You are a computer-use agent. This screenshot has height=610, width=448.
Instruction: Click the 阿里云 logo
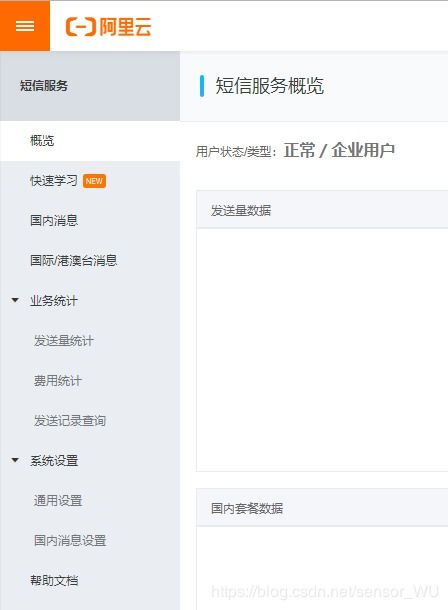(x=108, y=27)
